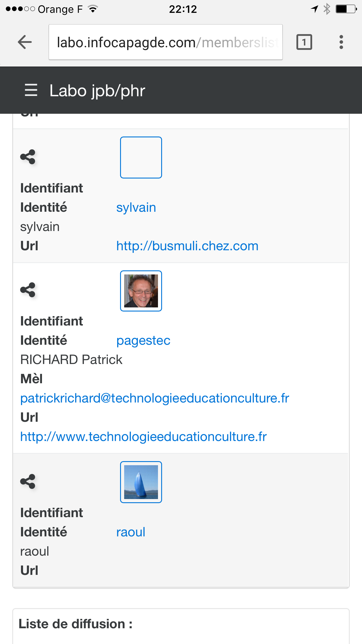
Task: Visit http://www.technologieeducationculture.fr link
Action: (x=143, y=437)
